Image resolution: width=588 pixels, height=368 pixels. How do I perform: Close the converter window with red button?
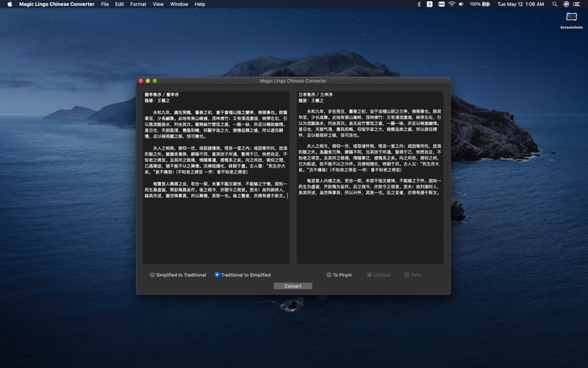coord(141,81)
